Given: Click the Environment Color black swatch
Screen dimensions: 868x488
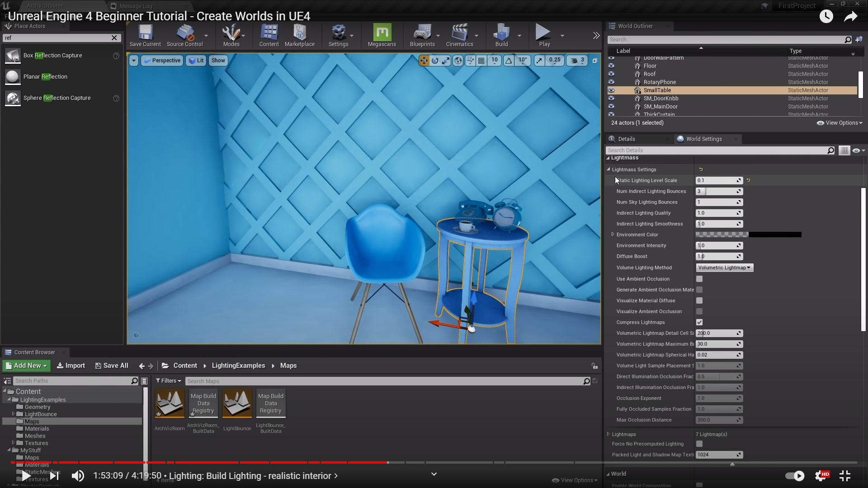Looking at the screenshot, I should pyautogui.click(x=775, y=235).
